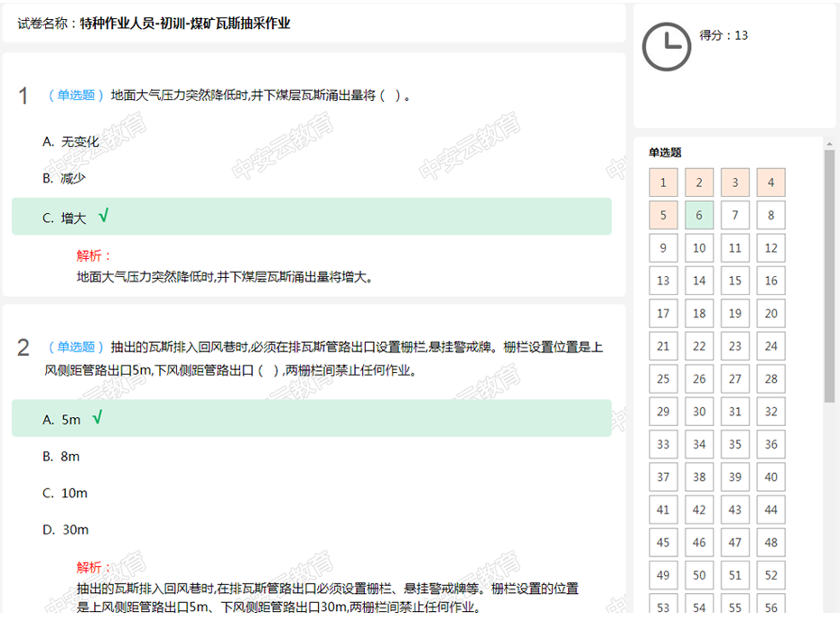Open question 17 from the number grid
840x631 pixels.
(663, 313)
